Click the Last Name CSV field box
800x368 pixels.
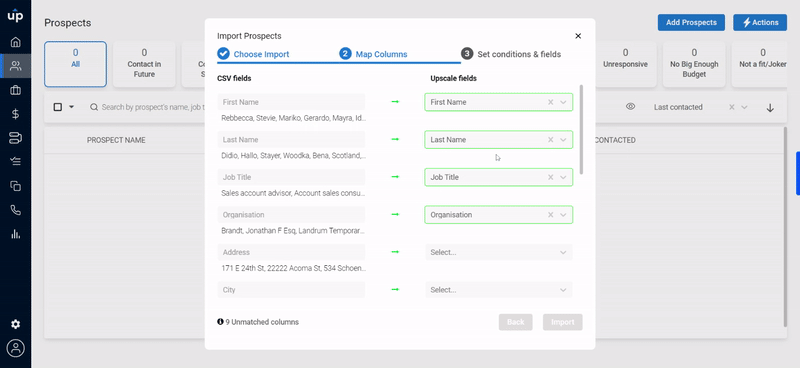coord(291,140)
